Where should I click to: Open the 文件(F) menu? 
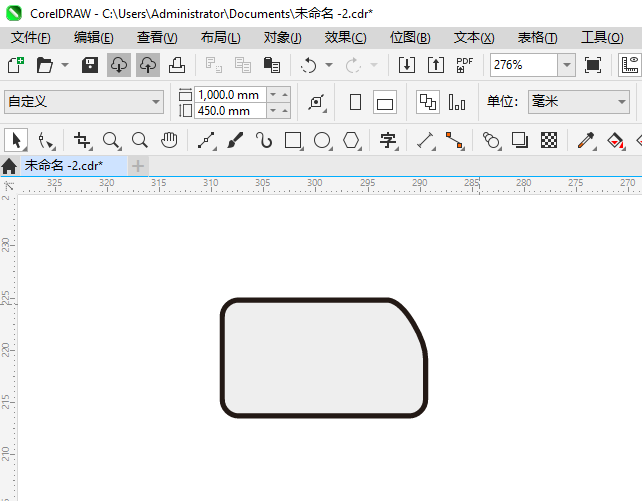click(30, 37)
